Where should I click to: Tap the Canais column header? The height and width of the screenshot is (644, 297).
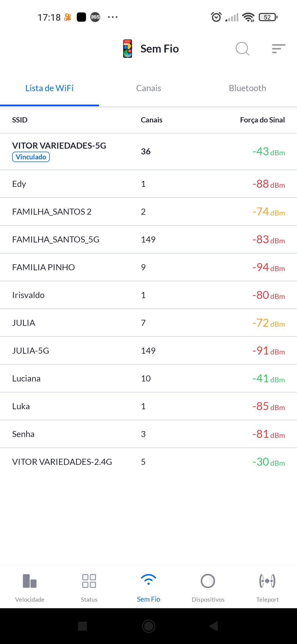click(152, 120)
